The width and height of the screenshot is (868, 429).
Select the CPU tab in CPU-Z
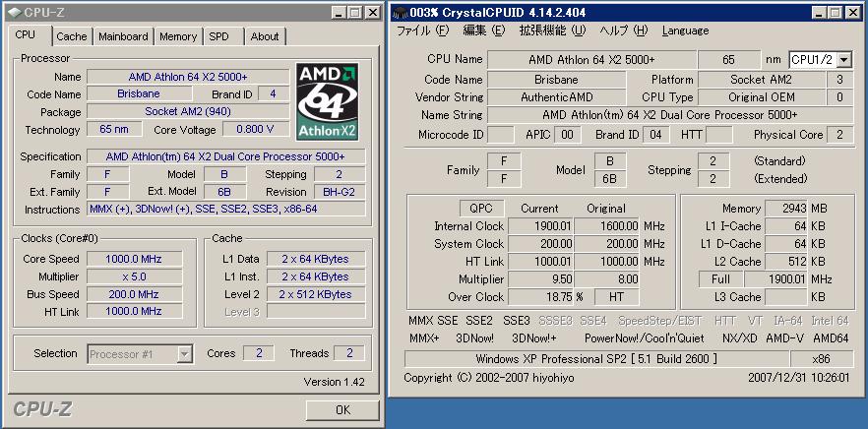click(x=26, y=34)
